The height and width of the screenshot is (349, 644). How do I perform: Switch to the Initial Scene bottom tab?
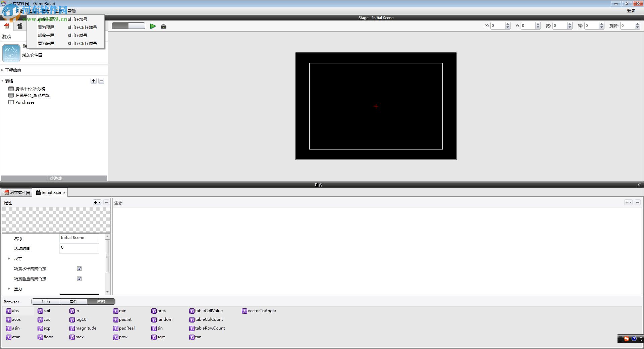coord(50,192)
